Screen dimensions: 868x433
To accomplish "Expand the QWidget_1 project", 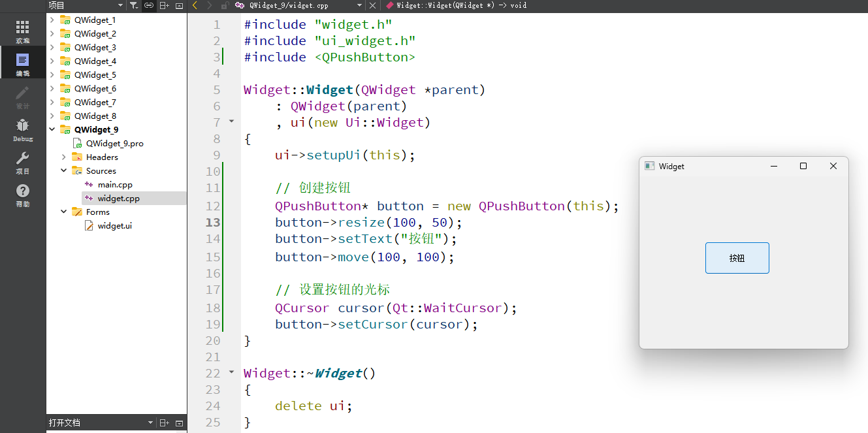I will point(52,20).
